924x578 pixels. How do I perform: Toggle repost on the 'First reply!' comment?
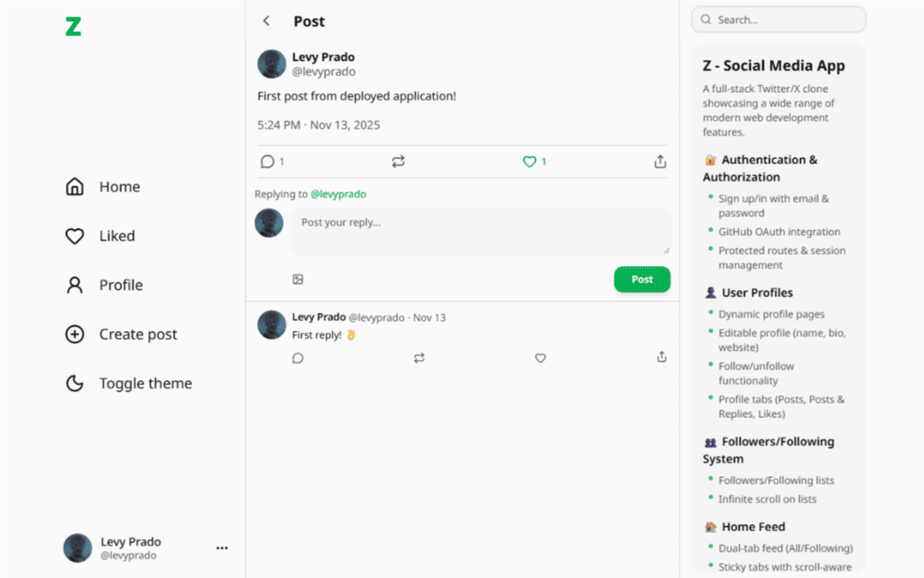[419, 358]
